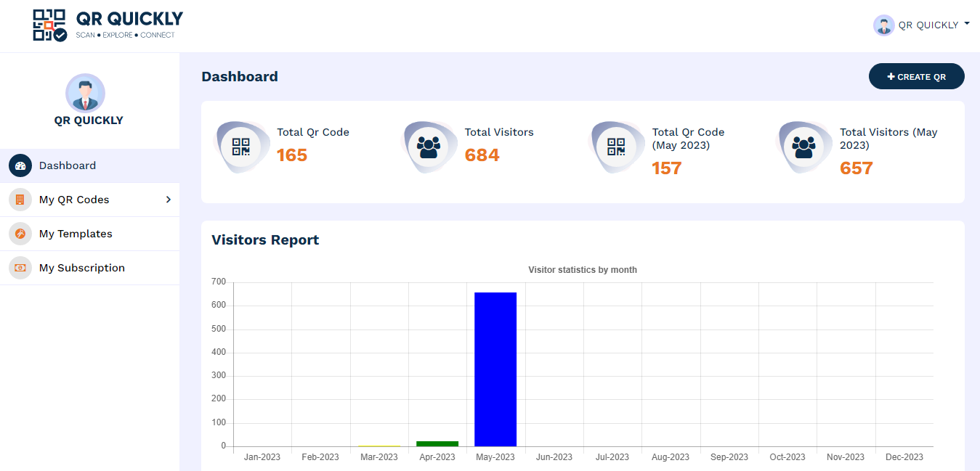This screenshot has height=471, width=980.
Task: Open My Subscription menu item
Action: coord(89,268)
